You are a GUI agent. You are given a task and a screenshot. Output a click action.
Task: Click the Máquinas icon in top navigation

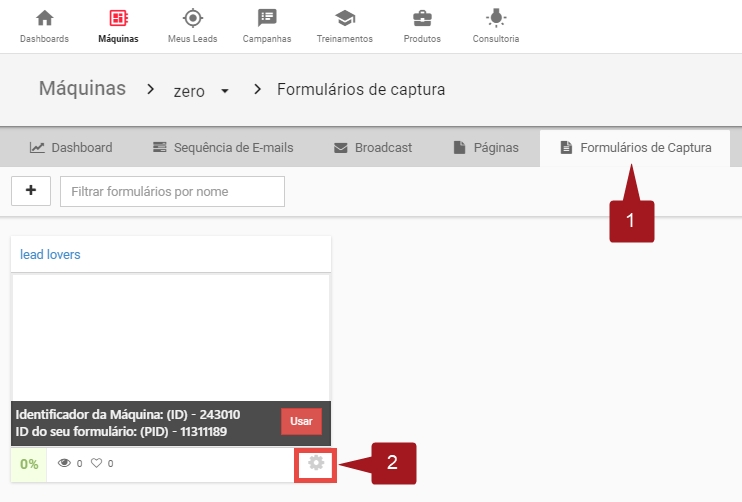(118, 18)
